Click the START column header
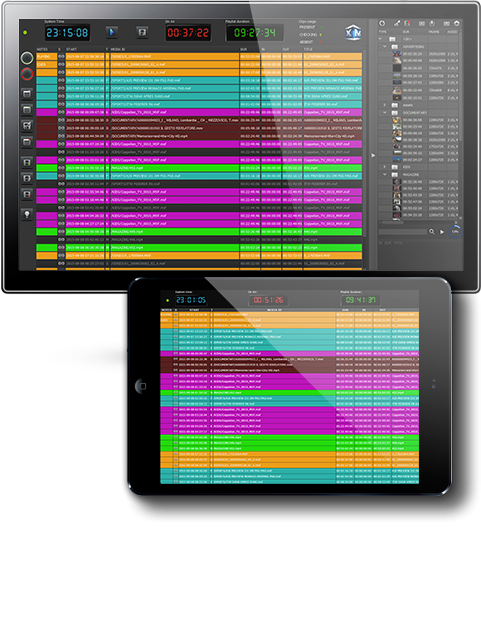481x639 pixels. [71, 49]
